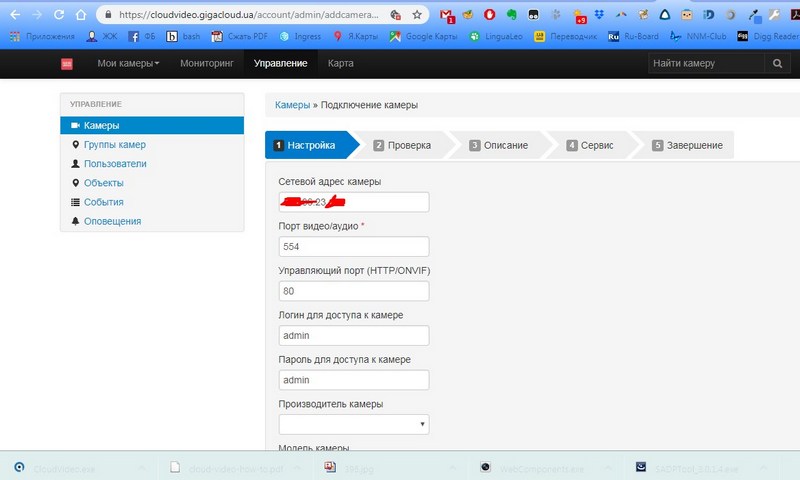Click the Камеры breadcrumb link
Image resolution: width=800 pixels, height=480 pixels.
[292, 105]
